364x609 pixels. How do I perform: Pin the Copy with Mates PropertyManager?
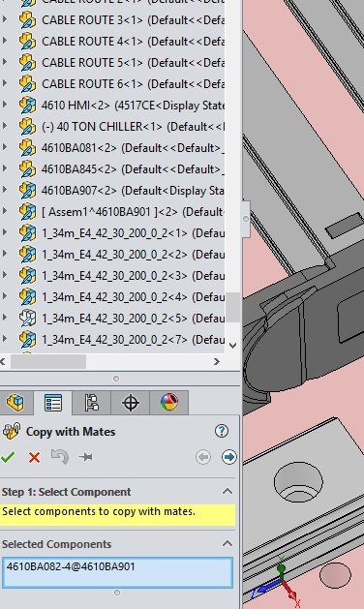(x=85, y=457)
